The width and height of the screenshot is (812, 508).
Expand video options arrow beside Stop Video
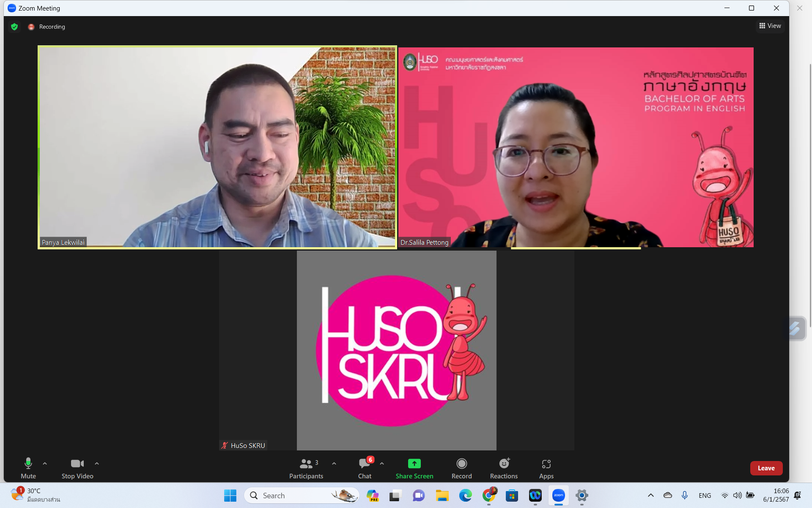click(97, 464)
